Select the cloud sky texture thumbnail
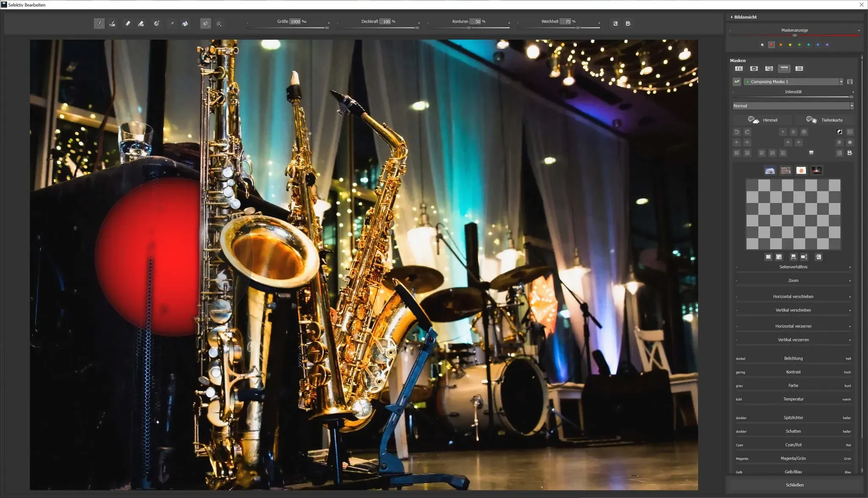Viewport: 868px width, 498px height. (770, 171)
